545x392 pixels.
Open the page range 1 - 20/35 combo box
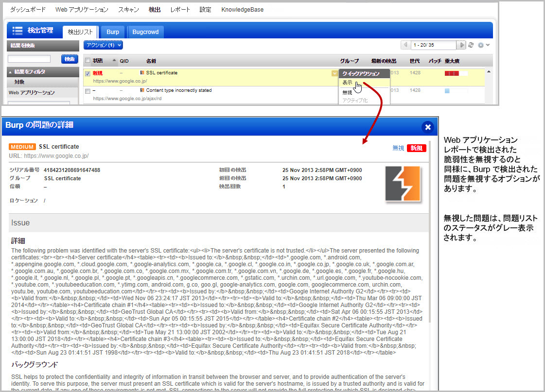[x=433, y=45]
